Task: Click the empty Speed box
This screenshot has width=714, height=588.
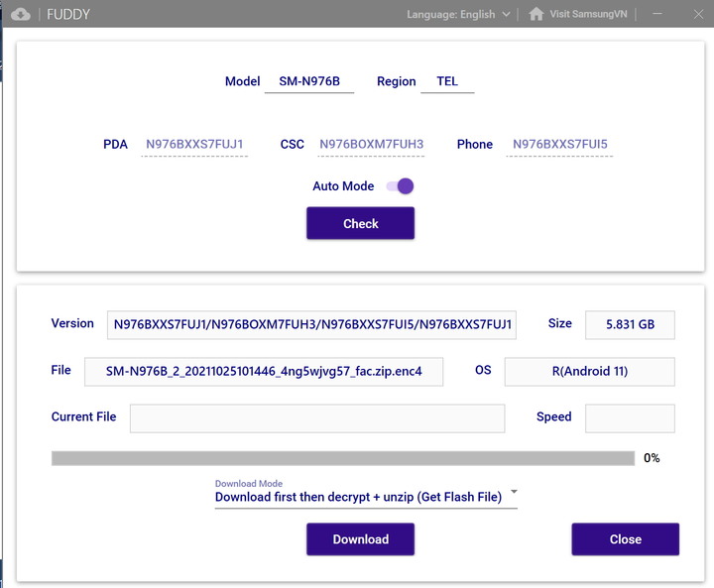Action: (x=630, y=418)
